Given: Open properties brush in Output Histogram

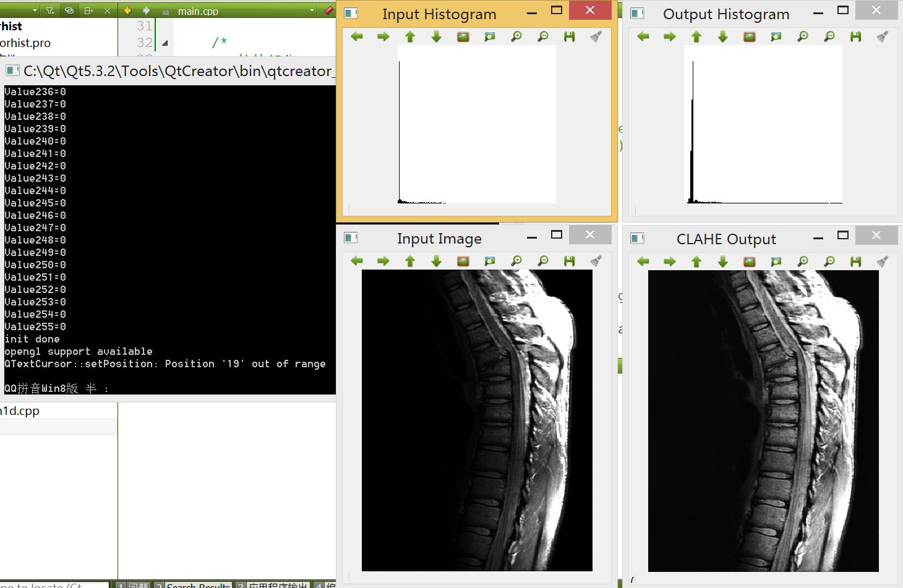Looking at the screenshot, I should [883, 36].
